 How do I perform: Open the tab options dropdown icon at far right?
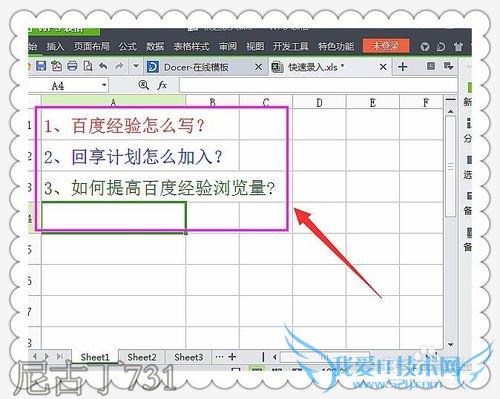point(448,66)
